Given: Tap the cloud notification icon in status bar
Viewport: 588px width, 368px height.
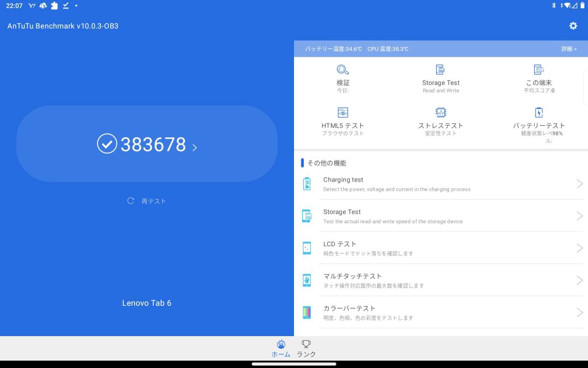Looking at the screenshot, I should [43, 5].
